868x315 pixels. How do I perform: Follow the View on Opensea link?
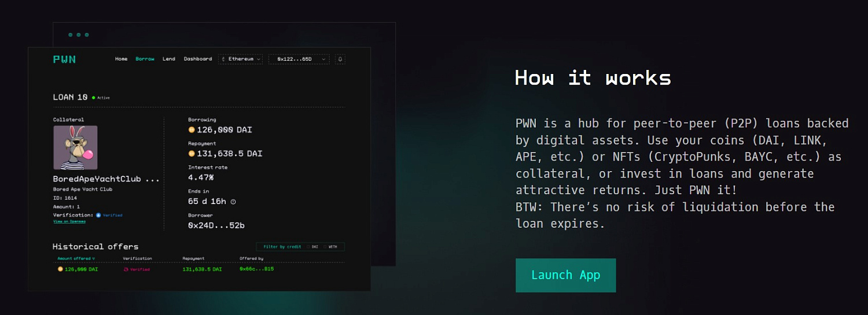point(69,221)
